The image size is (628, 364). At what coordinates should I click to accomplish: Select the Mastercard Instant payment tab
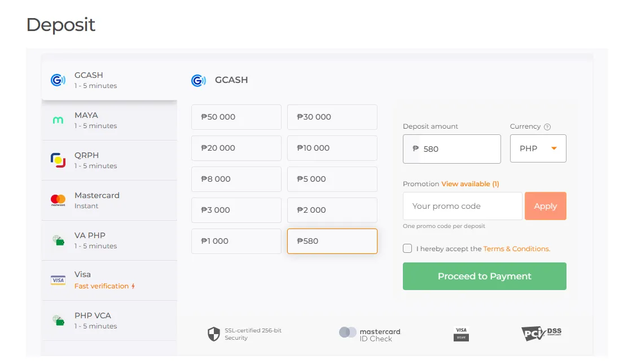tap(109, 200)
